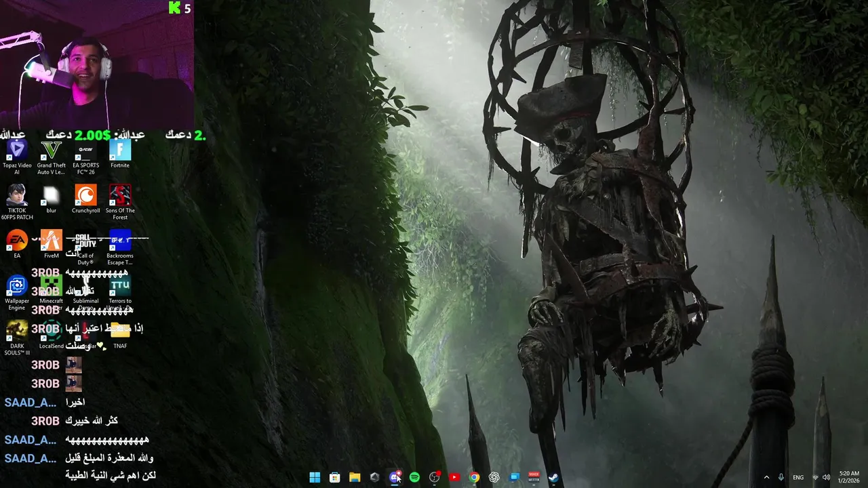Viewport: 868px width, 488px height.
Task: Select the Terrors to Unveil desktop icon
Action: pyautogui.click(x=120, y=293)
